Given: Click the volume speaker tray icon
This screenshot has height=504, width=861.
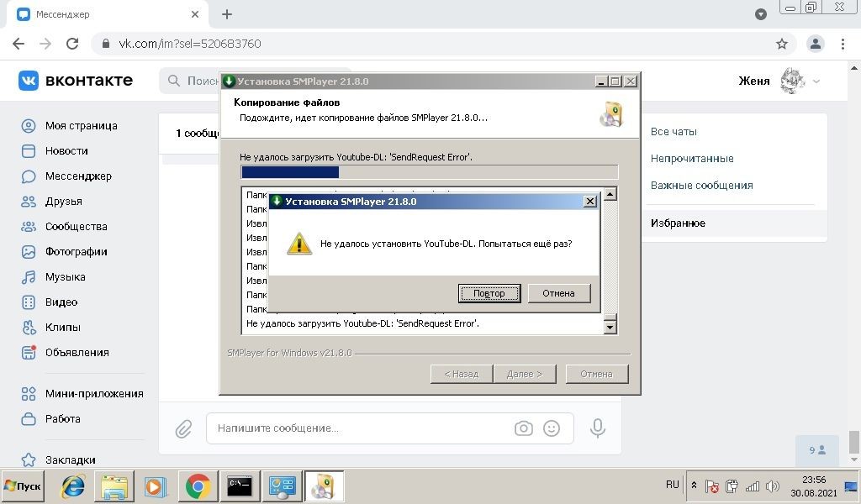Looking at the screenshot, I should (x=773, y=486).
